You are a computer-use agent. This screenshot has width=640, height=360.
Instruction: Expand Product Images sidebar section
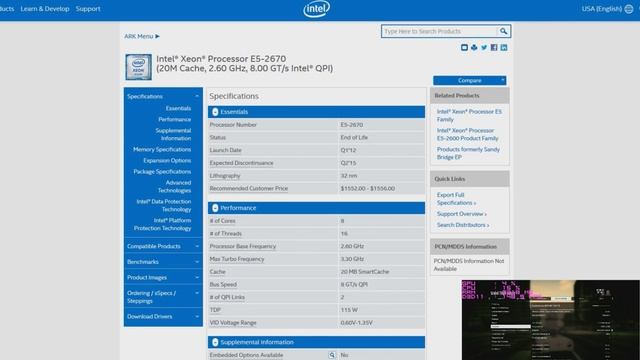coord(163,278)
